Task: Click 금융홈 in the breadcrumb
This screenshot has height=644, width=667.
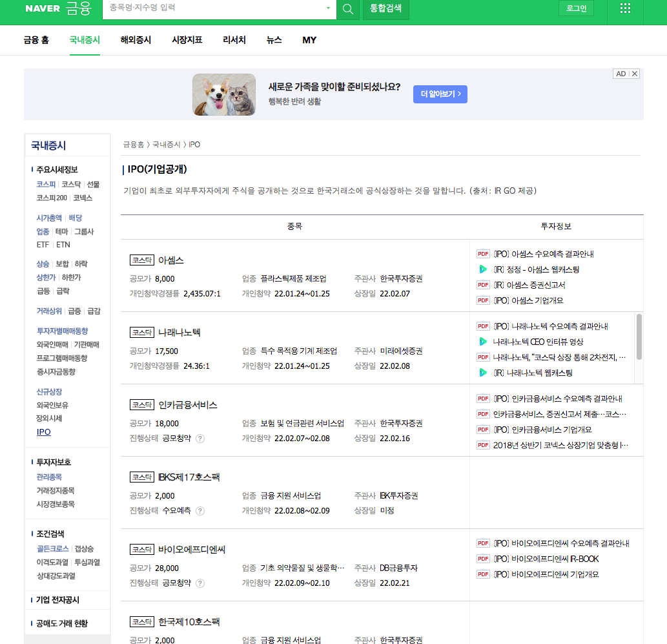Action: 134,145
